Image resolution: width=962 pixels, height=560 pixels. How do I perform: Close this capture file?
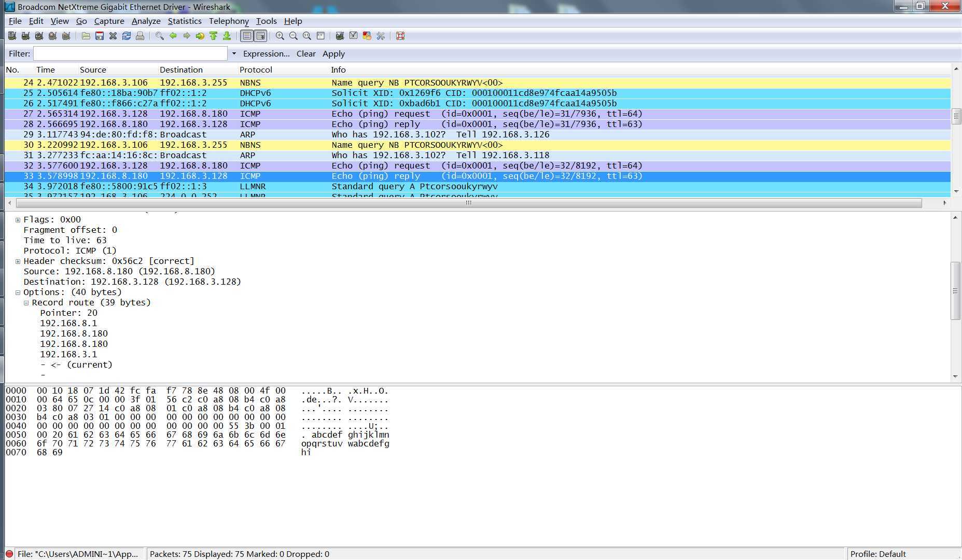pyautogui.click(x=113, y=36)
